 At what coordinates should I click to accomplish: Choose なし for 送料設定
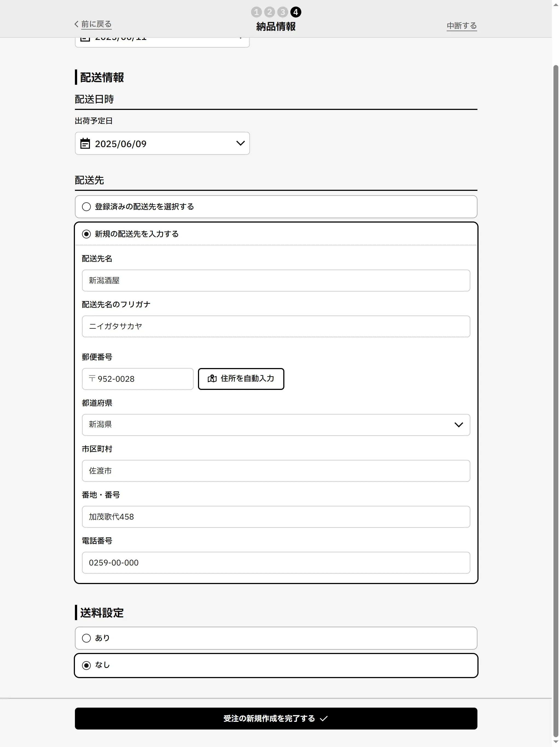tap(86, 665)
